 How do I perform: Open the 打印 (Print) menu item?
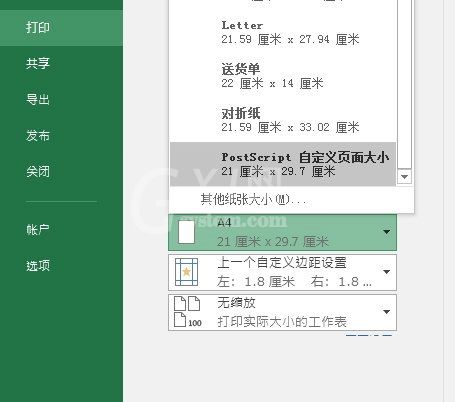click(61, 27)
